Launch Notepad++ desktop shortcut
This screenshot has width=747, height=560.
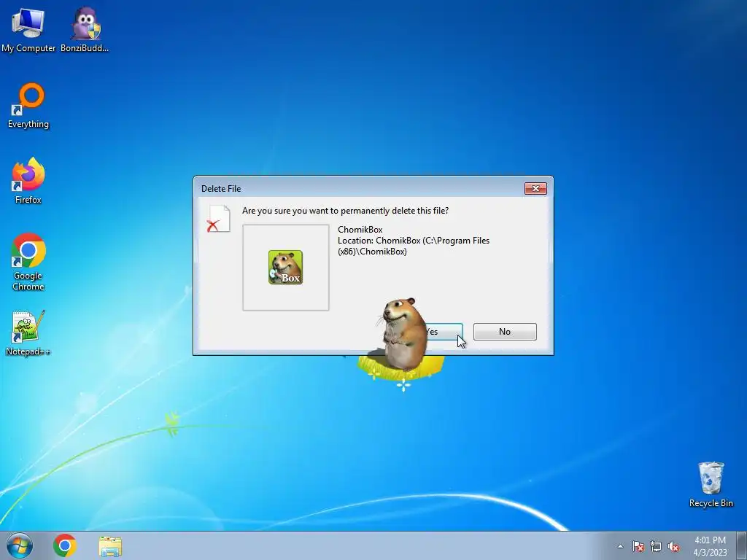coord(28,332)
